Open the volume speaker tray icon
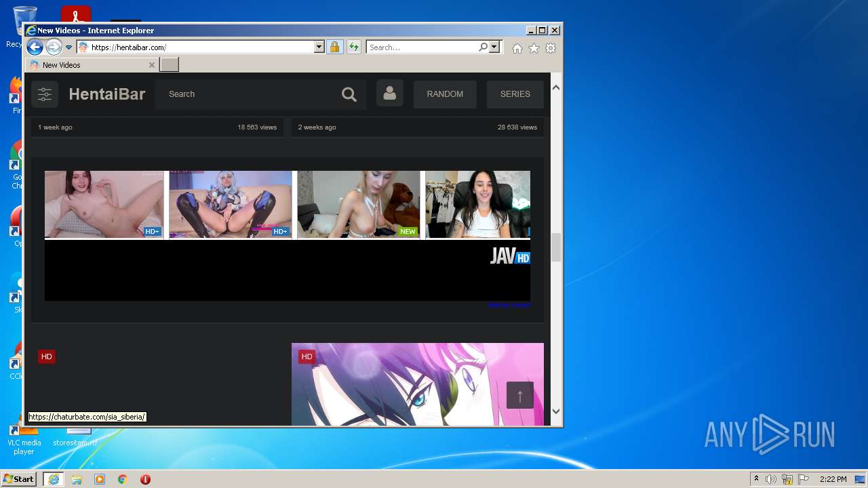Image resolution: width=868 pixels, height=488 pixels. 771,479
